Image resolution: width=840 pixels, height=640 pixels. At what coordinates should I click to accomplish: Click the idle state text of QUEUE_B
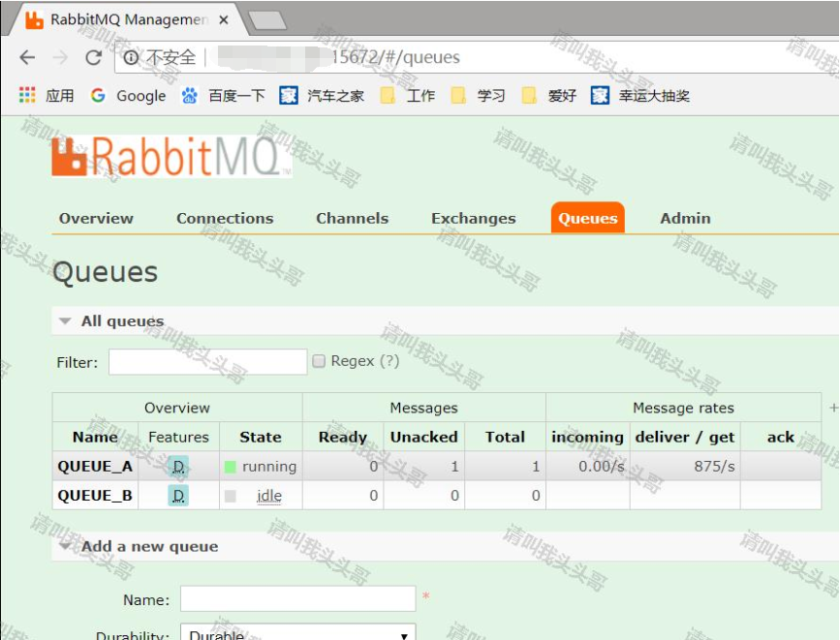click(x=269, y=496)
